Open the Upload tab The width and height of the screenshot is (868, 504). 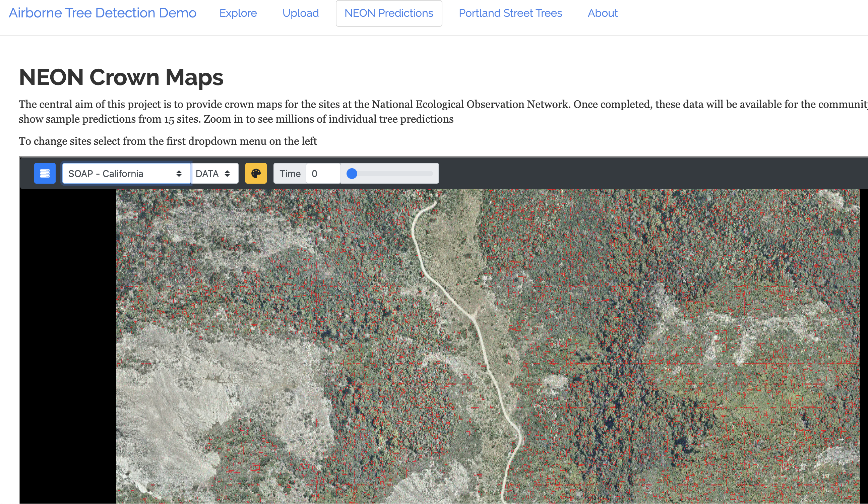pyautogui.click(x=300, y=13)
